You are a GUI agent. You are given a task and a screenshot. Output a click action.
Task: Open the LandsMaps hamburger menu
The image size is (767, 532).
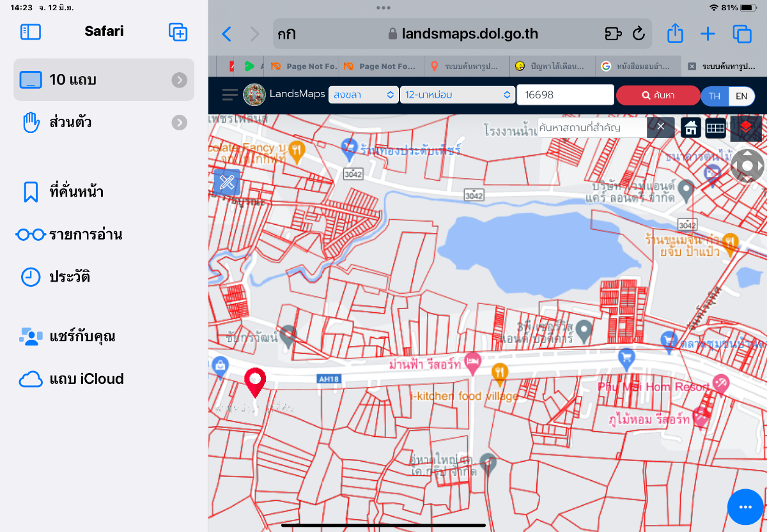(x=229, y=95)
